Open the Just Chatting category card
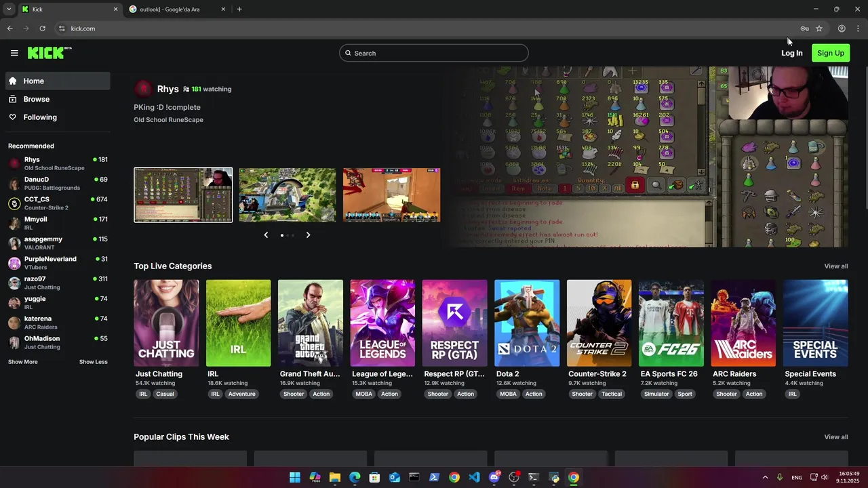The height and width of the screenshot is (488, 868). pyautogui.click(x=166, y=323)
